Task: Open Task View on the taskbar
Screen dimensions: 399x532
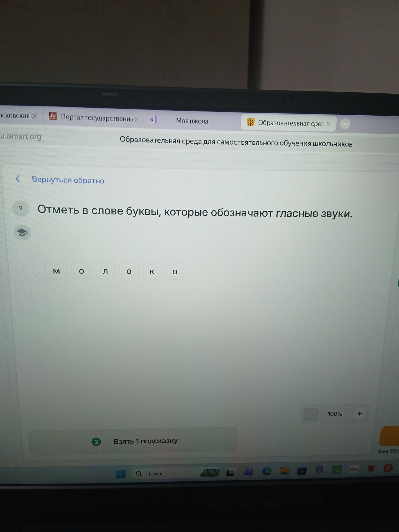Action: pyautogui.click(x=230, y=473)
